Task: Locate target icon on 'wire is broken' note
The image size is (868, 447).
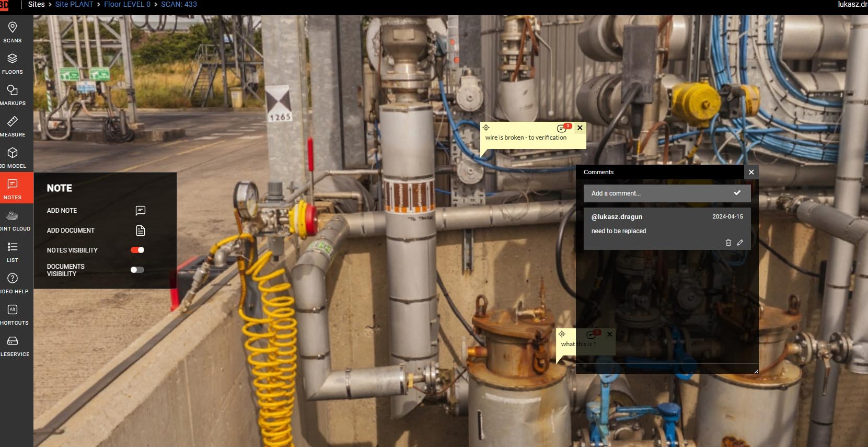Action: (486, 128)
